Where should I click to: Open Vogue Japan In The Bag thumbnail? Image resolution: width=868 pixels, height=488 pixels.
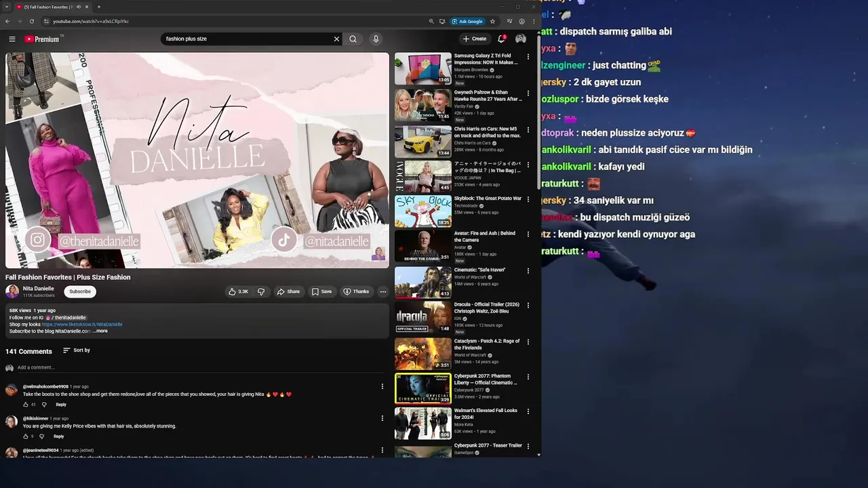point(423,176)
